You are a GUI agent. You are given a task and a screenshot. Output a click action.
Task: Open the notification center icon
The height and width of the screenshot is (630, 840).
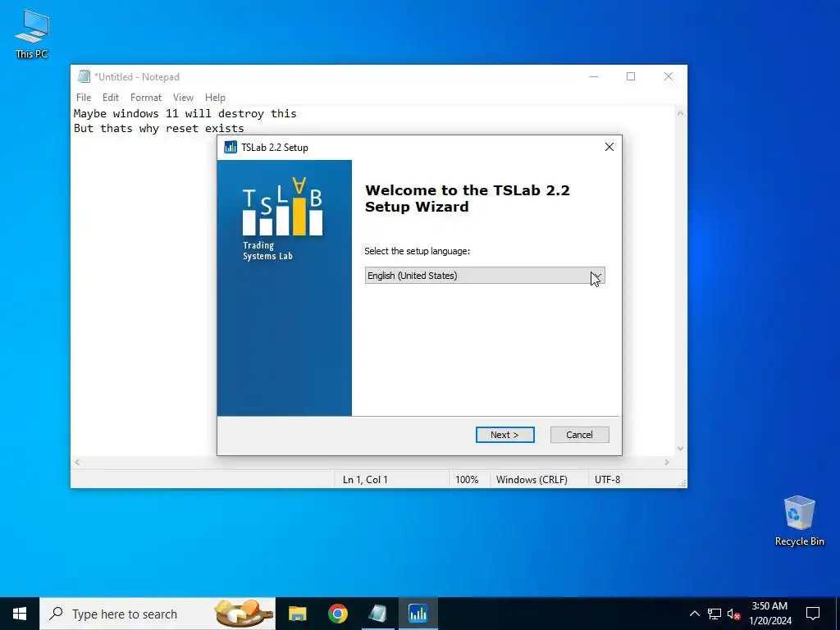pos(813,614)
